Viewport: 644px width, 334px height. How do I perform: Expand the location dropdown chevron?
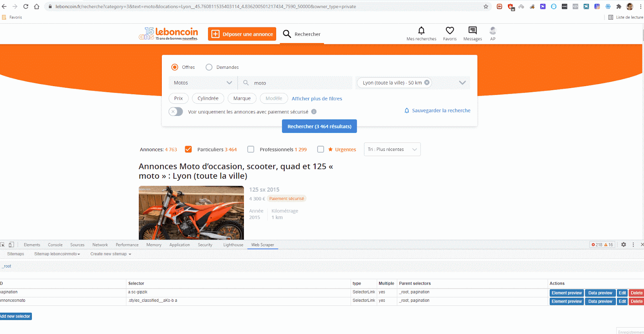coord(462,83)
